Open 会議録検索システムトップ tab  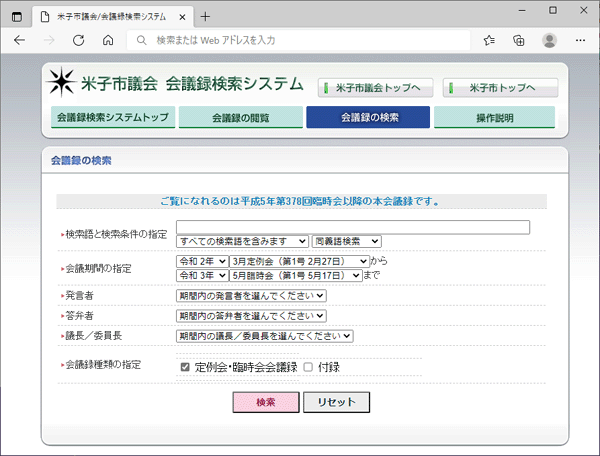point(113,117)
